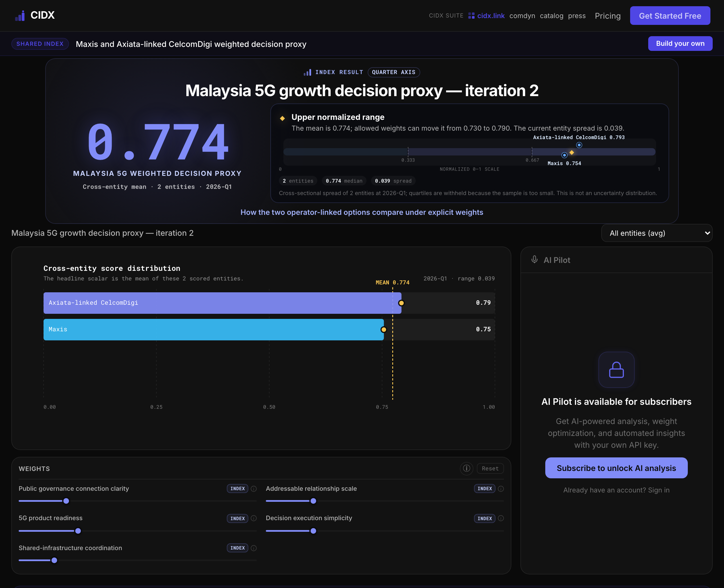Select the Maxis bar in the chart
The height and width of the screenshot is (588, 724).
coord(214,329)
